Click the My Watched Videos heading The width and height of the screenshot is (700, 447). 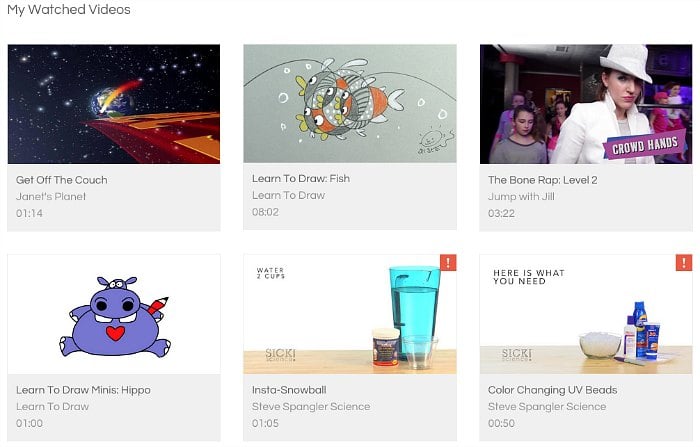pyautogui.click(x=69, y=9)
